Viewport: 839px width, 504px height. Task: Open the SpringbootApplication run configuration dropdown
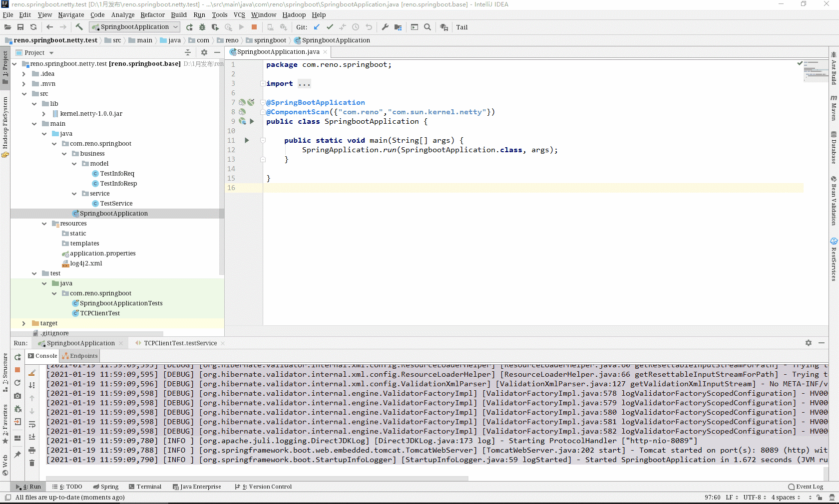(x=134, y=27)
